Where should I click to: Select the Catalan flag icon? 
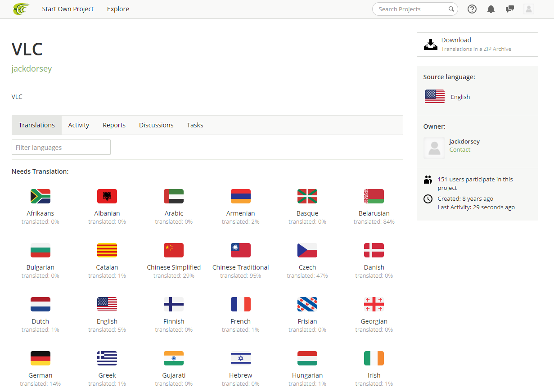click(x=107, y=250)
